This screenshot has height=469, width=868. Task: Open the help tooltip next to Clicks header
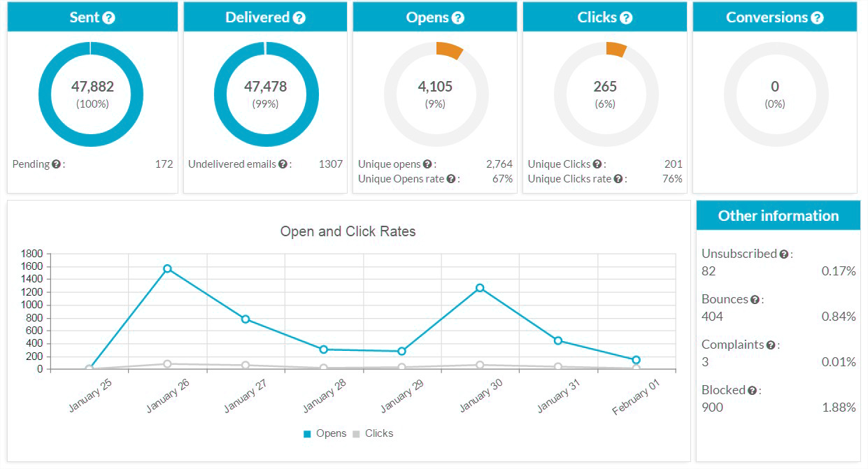click(x=626, y=17)
